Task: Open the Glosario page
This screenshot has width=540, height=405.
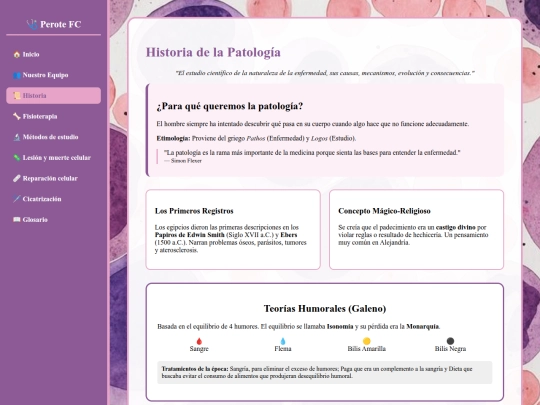Action: pos(53,220)
